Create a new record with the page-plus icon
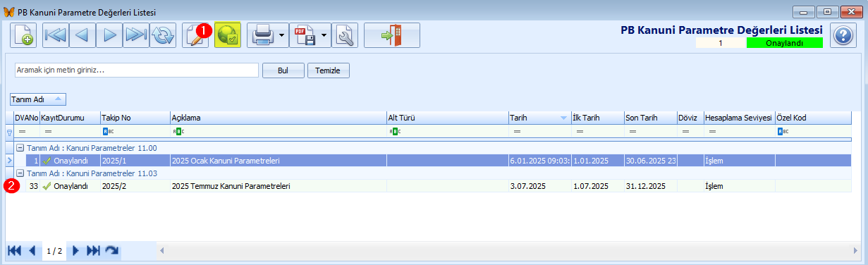 24,35
